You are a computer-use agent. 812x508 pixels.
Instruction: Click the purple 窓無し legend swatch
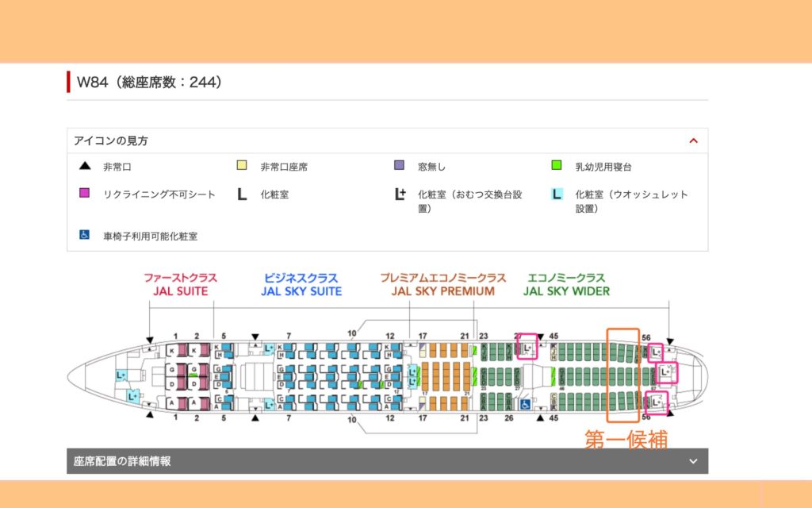pyautogui.click(x=400, y=166)
